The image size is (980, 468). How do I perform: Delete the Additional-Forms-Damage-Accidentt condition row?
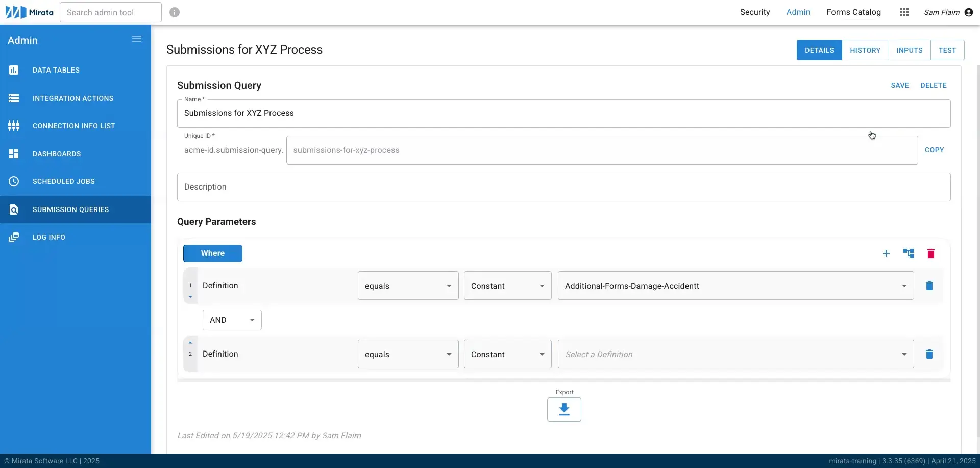pos(929,286)
